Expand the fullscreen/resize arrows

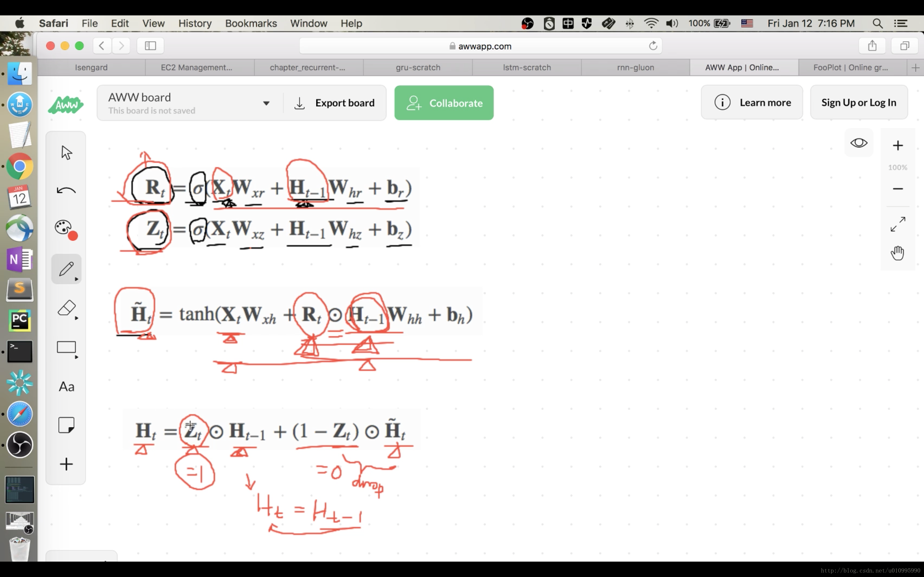coord(897,224)
